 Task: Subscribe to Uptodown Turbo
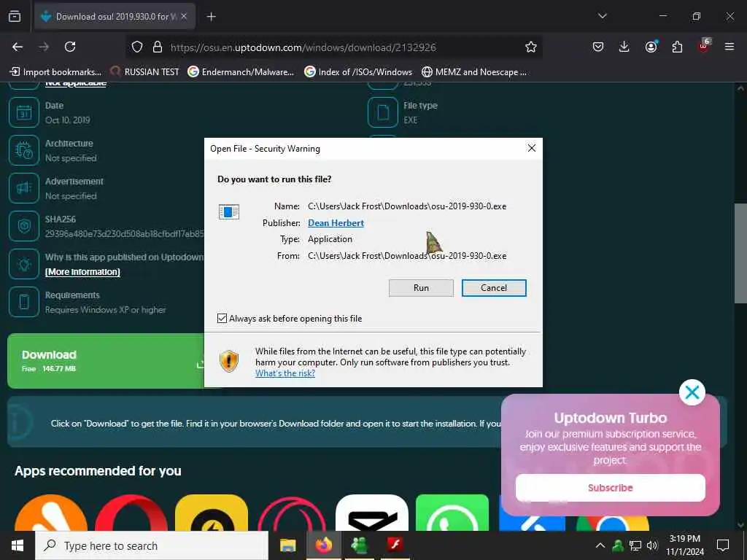coord(611,488)
